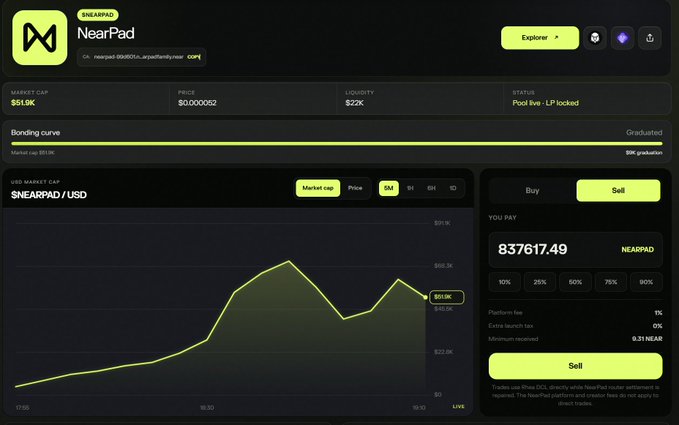Set sell amount to 10%
This screenshot has width=679, height=425.
504,282
